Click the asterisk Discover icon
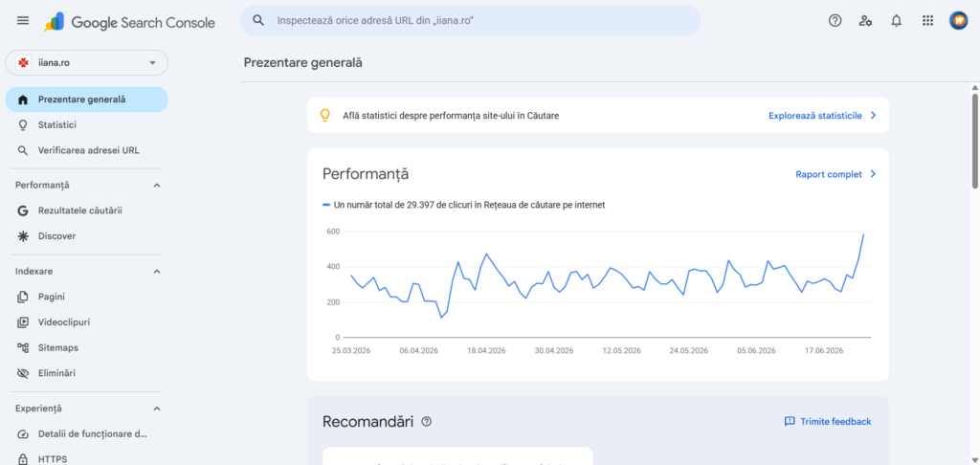 click(23, 236)
